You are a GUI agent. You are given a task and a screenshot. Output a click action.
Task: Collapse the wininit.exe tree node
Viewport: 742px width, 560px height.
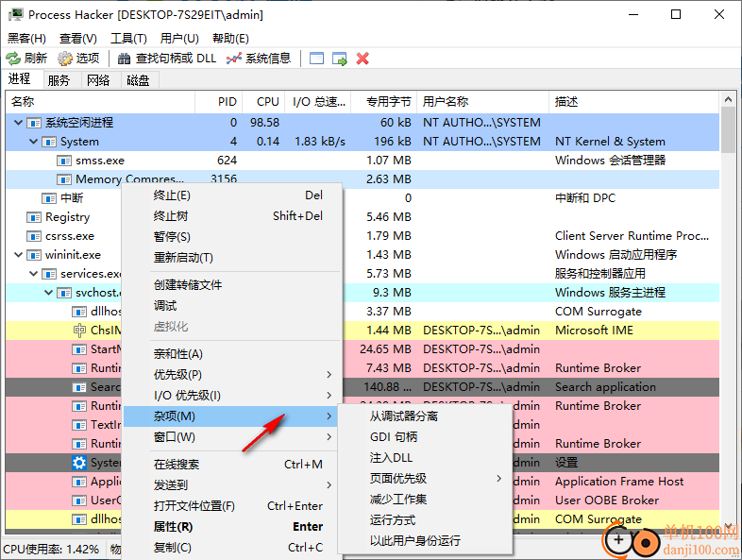[19, 255]
